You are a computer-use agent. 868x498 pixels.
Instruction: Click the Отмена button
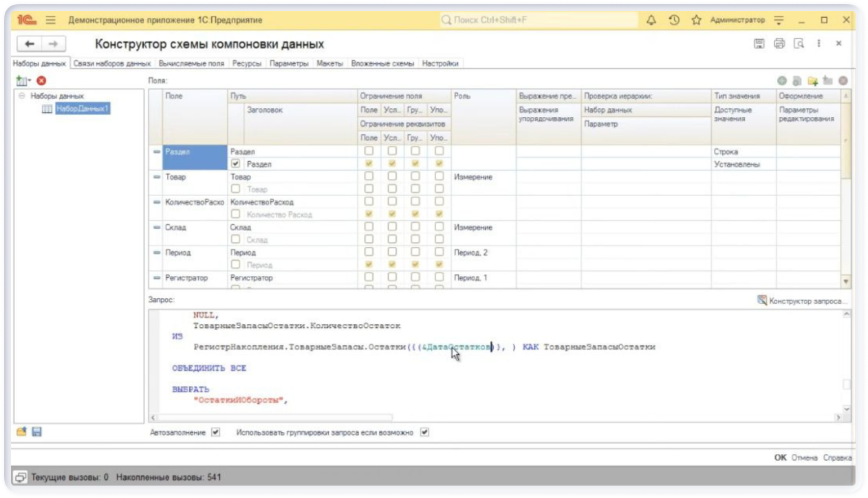point(804,457)
